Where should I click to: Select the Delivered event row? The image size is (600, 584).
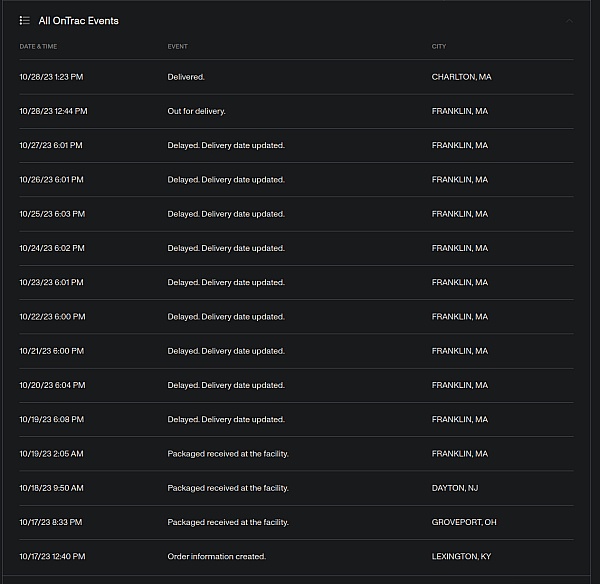pyautogui.click(x=186, y=77)
